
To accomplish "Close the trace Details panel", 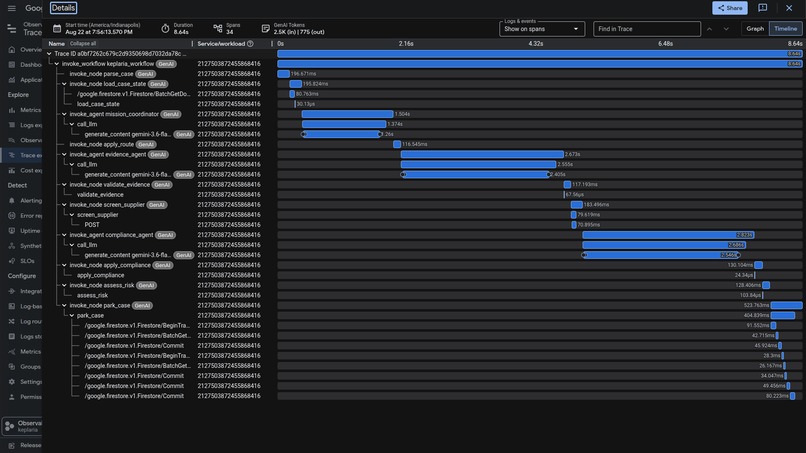I will tap(789, 8).
